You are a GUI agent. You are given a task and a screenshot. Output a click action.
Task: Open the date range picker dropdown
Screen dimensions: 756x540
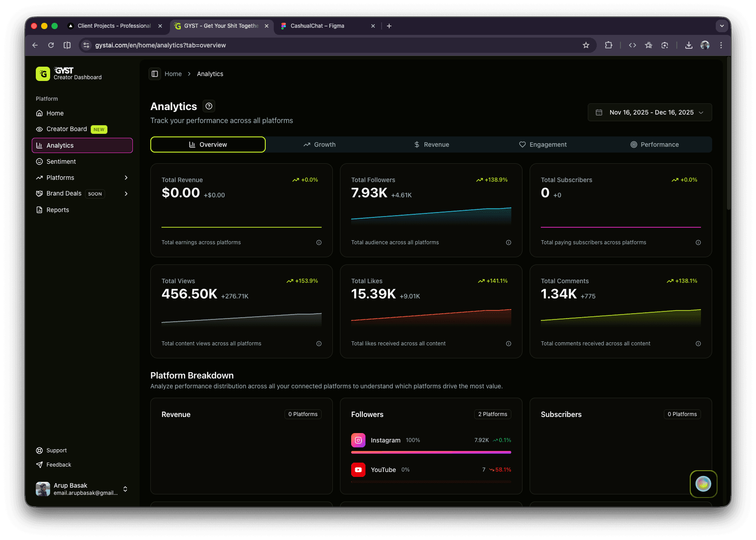tap(650, 112)
